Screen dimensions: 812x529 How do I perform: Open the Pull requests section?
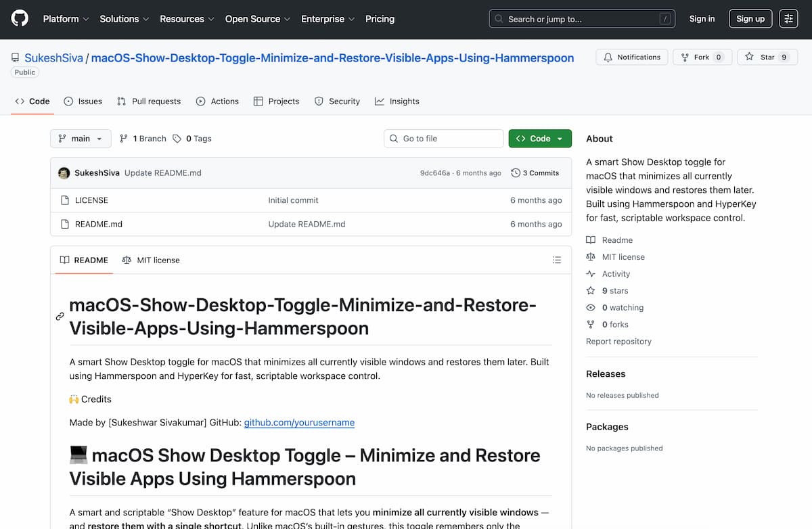tap(149, 101)
